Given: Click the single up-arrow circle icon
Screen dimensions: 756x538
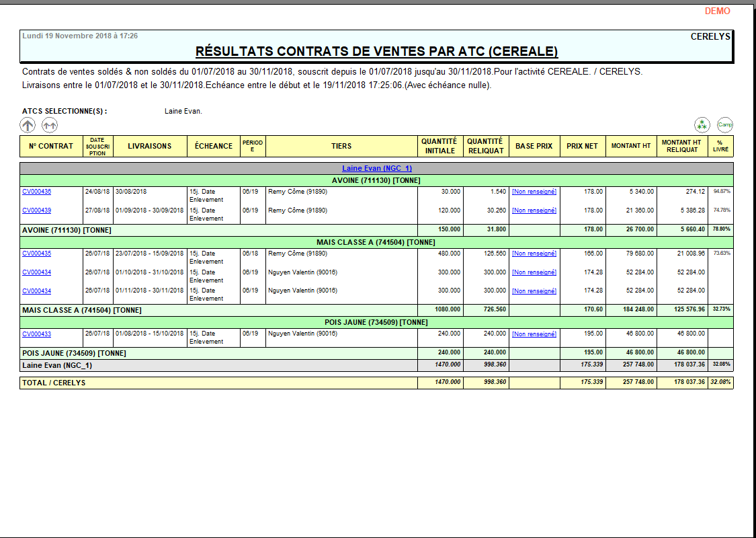Looking at the screenshot, I should coord(28,124).
